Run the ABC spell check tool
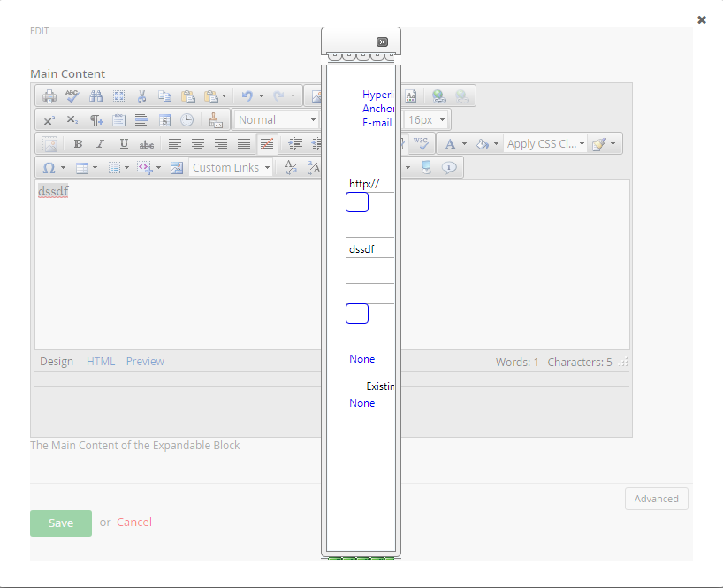The height and width of the screenshot is (588, 723). [x=72, y=95]
